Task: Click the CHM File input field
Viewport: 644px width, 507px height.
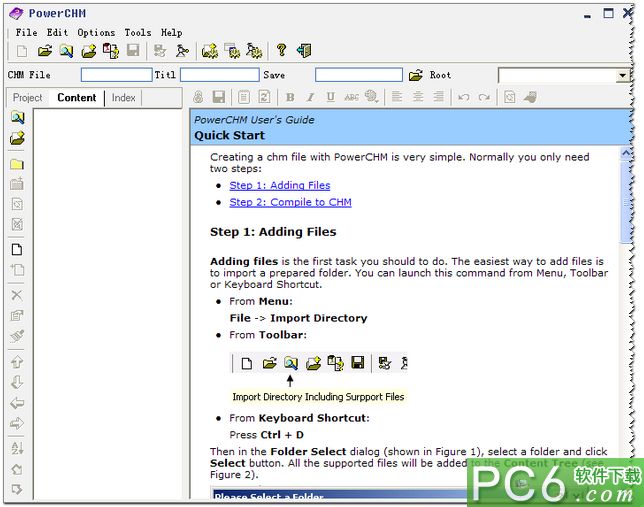Action: (116, 75)
